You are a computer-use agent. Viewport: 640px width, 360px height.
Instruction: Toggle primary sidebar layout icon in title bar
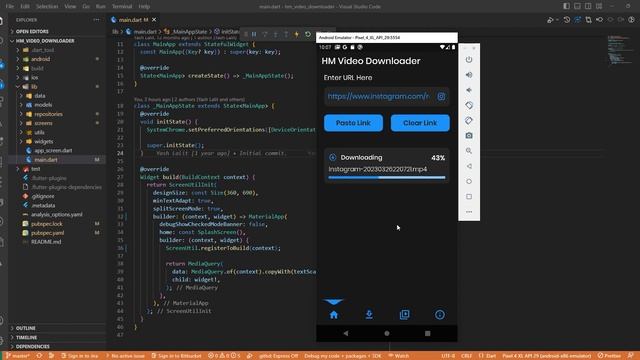(567, 6)
